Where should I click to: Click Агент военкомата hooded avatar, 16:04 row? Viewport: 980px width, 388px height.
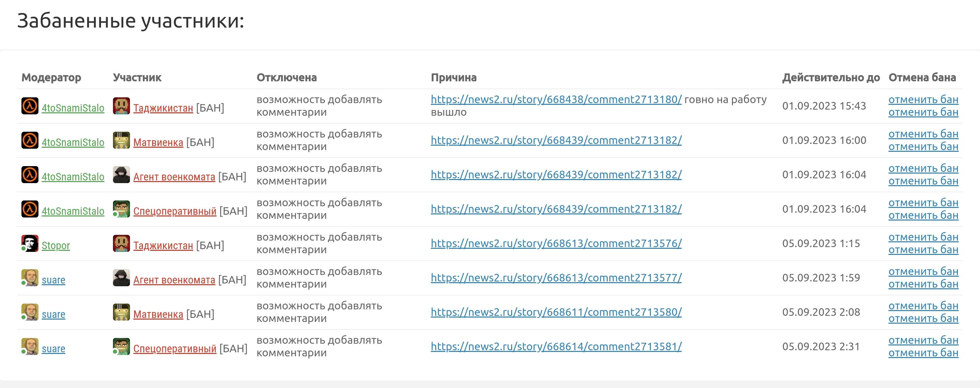pyautogui.click(x=121, y=175)
